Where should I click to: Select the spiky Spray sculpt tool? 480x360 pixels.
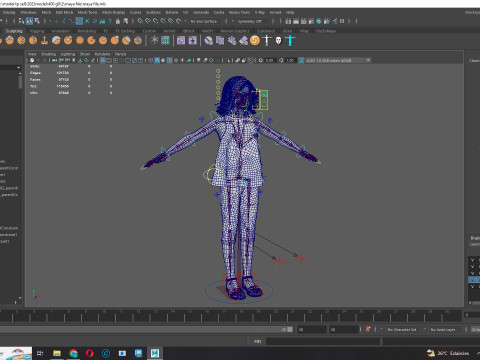point(80,41)
